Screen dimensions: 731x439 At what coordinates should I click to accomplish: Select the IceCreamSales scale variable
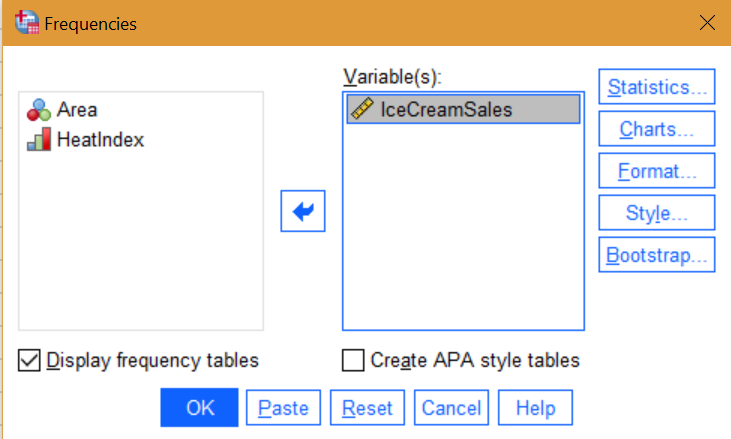coord(445,110)
